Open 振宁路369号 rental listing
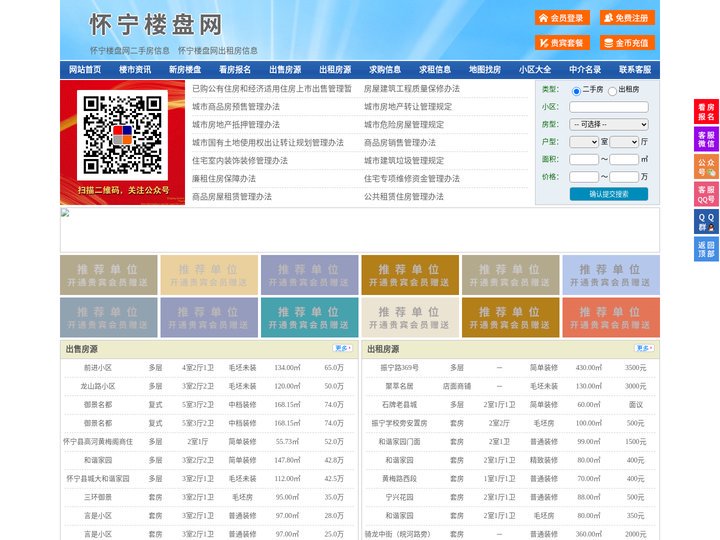Screen dimensions: 720x540 [399, 368]
